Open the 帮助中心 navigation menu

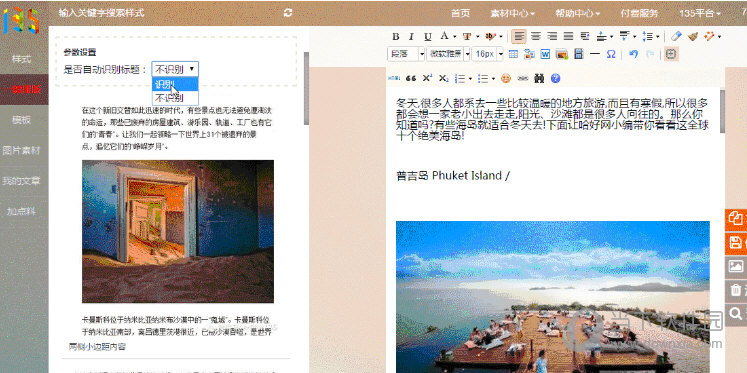(577, 13)
